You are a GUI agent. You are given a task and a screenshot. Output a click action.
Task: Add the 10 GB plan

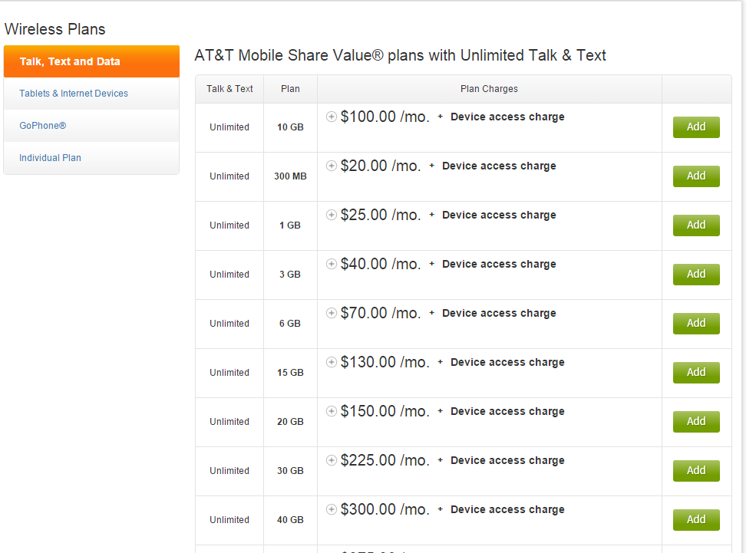(x=696, y=127)
